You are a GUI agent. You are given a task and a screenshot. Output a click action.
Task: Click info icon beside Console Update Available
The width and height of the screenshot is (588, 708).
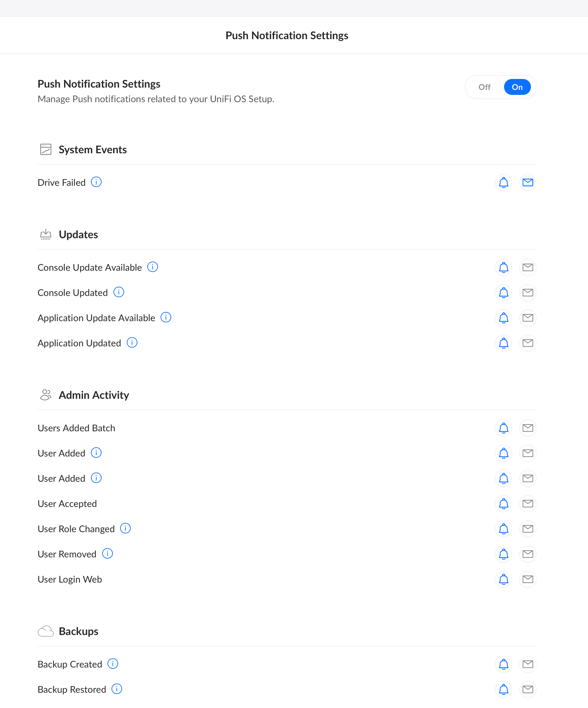click(152, 267)
